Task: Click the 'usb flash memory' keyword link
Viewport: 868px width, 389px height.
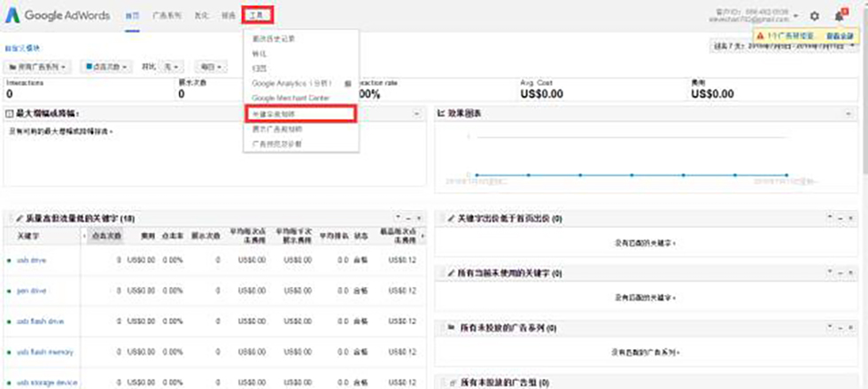Action: [x=44, y=352]
